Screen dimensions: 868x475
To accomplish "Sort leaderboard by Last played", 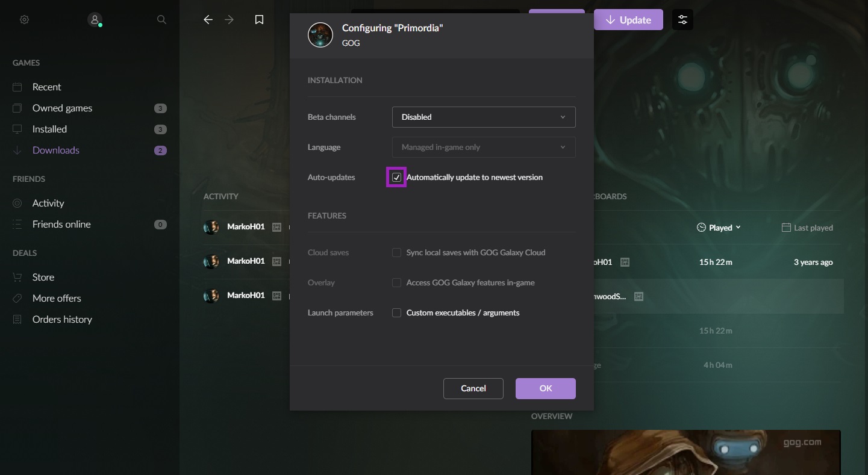I will [807, 228].
